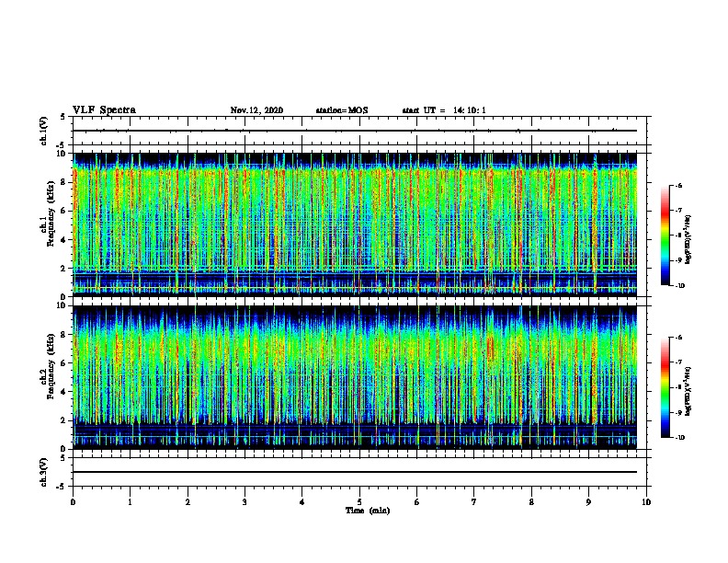728x563 pixels.
Task: Click the ch.1 voltage trace line in top panel
Action: tap(355, 131)
